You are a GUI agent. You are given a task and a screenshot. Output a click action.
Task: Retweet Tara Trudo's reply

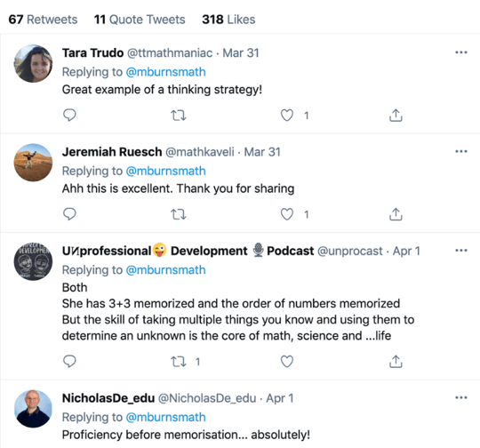(178, 116)
